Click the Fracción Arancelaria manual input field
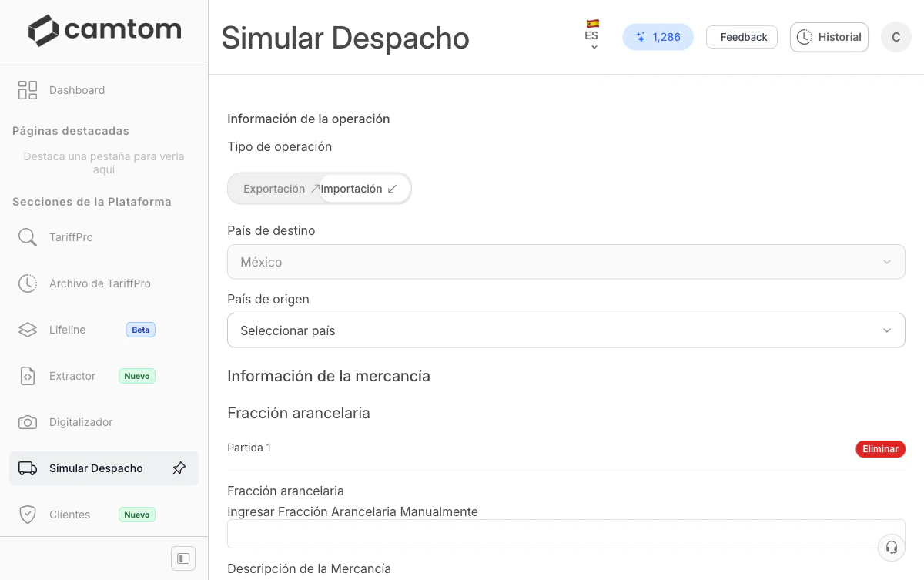The width and height of the screenshot is (924, 580). coord(566,533)
